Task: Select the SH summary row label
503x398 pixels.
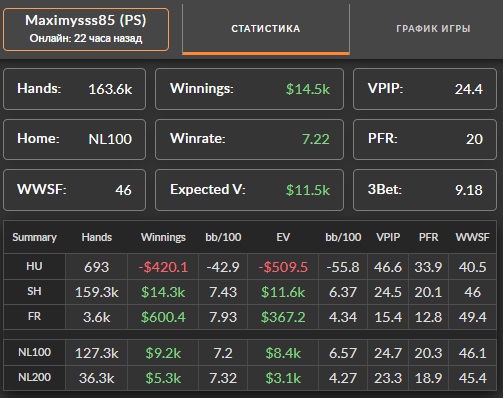Action: pyautogui.click(x=34, y=292)
